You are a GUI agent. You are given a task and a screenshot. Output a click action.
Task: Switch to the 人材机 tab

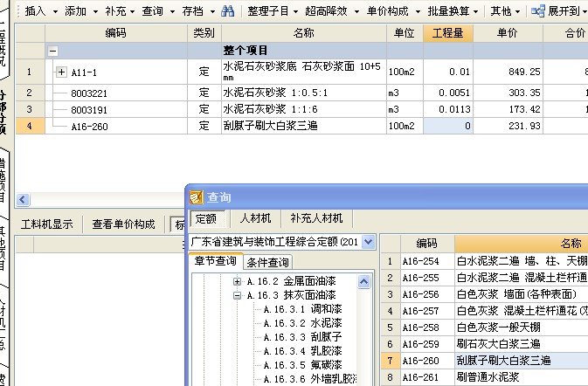point(255,218)
